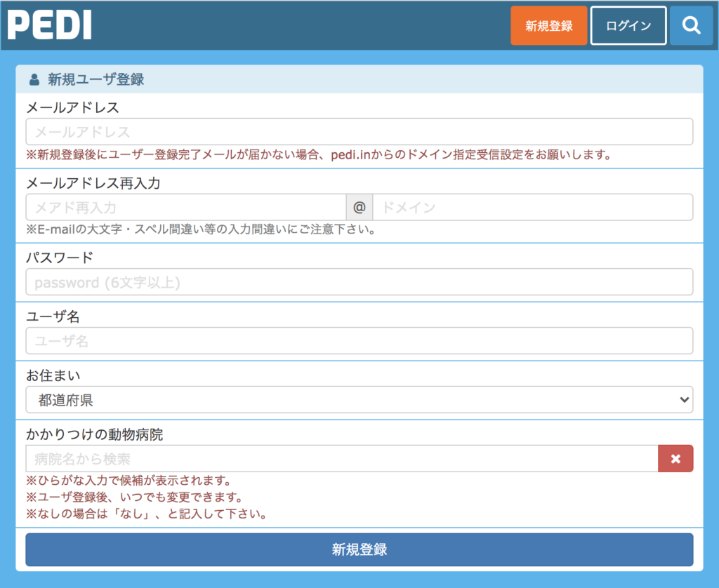Click the PEDI logo in header
Viewport: 719px width, 588px height.
[50, 25]
